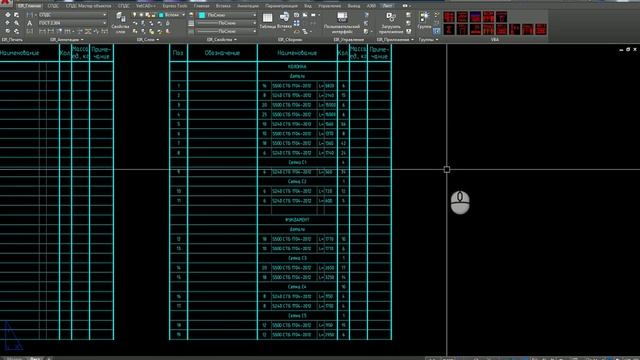The width and height of the screenshot is (640, 360).
Task: Click the cyan layer color swatch beside Вспом
Action: 161,15
